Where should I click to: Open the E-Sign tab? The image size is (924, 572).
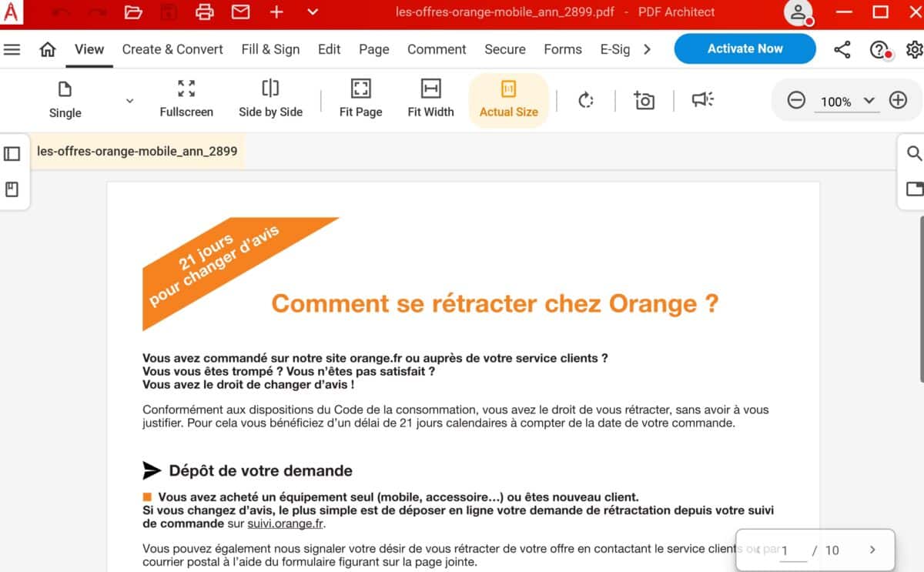615,49
